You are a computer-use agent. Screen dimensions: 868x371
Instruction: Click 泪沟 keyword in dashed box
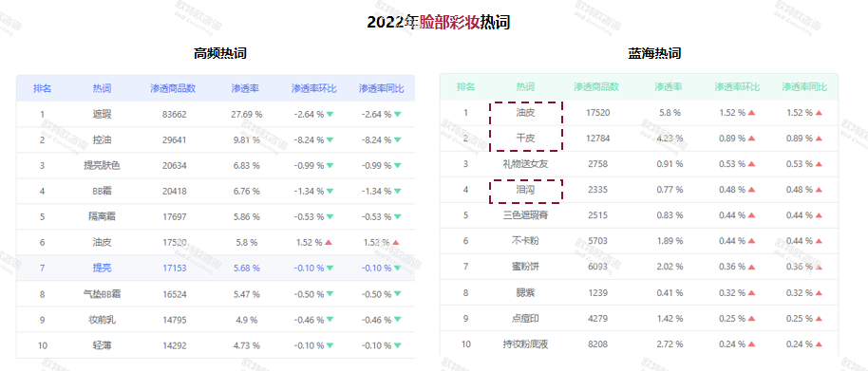(525, 190)
